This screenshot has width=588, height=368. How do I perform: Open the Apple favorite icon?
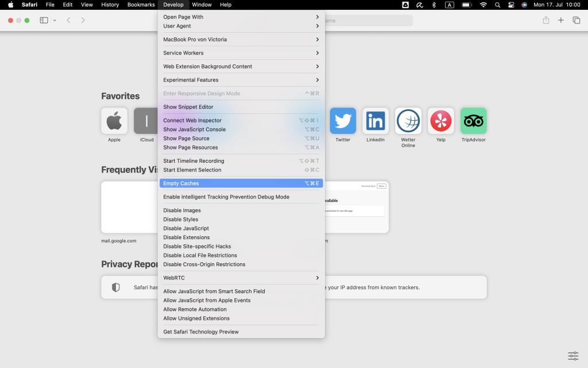tap(114, 121)
